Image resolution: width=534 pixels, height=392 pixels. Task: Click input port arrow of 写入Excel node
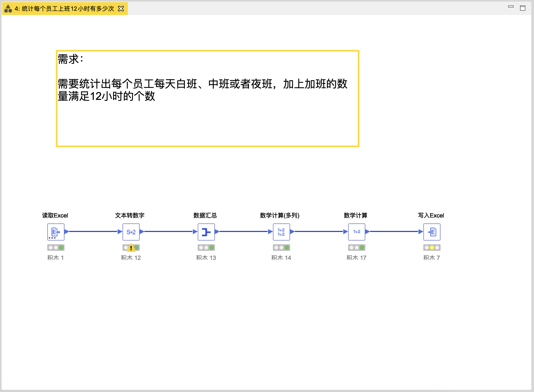point(421,231)
